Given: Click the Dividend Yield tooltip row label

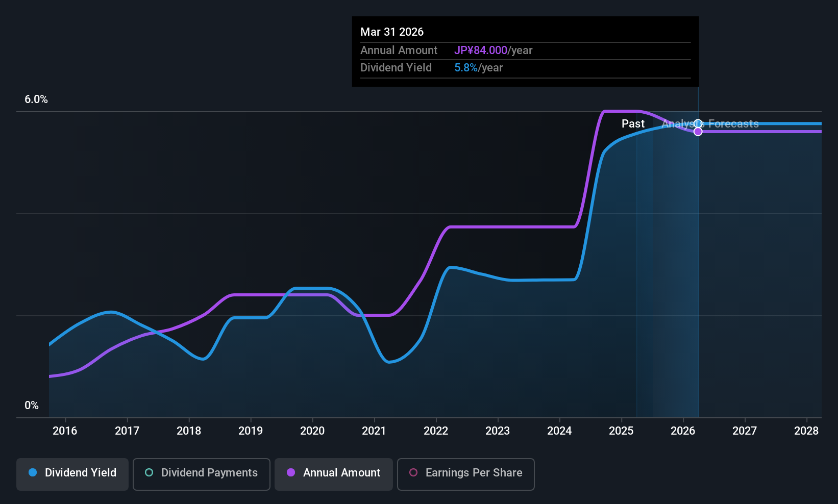Looking at the screenshot, I should (x=396, y=68).
